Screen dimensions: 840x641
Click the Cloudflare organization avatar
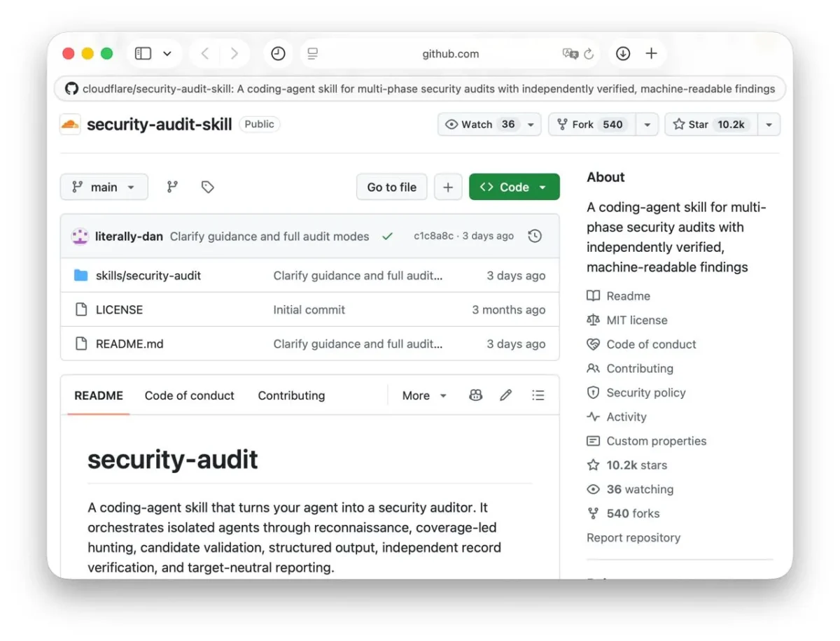pyautogui.click(x=70, y=125)
